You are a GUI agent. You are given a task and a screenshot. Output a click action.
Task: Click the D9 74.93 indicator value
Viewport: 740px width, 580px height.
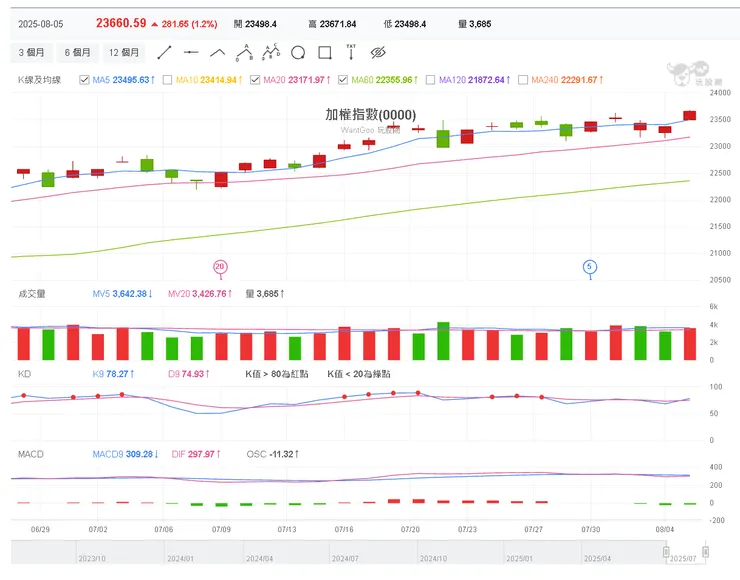189,374
